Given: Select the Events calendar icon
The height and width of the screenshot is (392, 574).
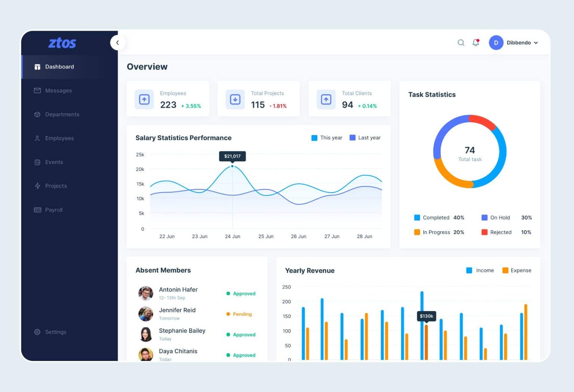Looking at the screenshot, I should pyautogui.click(x=37, y=162).
